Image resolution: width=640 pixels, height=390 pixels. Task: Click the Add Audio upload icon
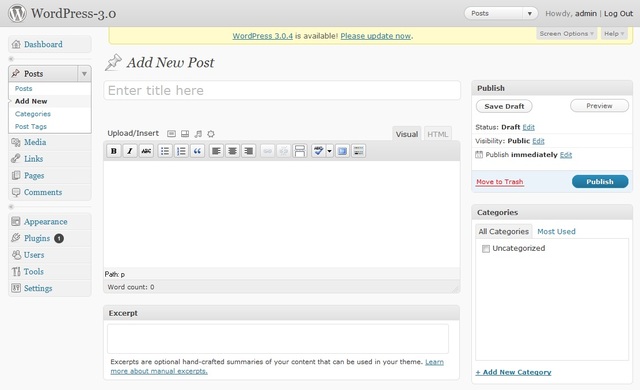point(198,133)
